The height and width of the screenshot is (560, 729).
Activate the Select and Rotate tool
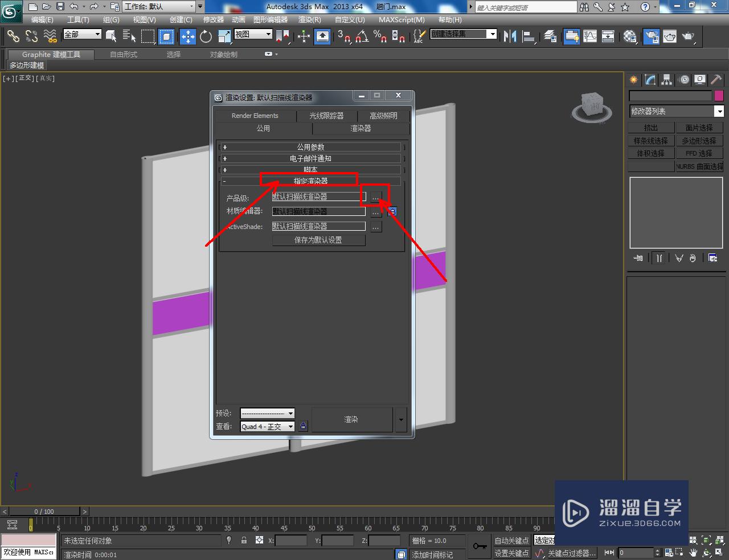(206, 36)
